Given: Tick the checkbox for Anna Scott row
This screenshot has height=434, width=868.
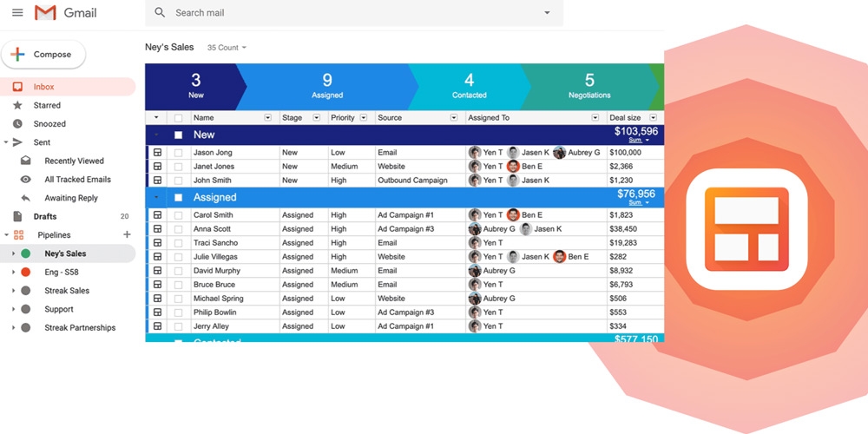Looking at the screenshot, I should pos(178,229).
